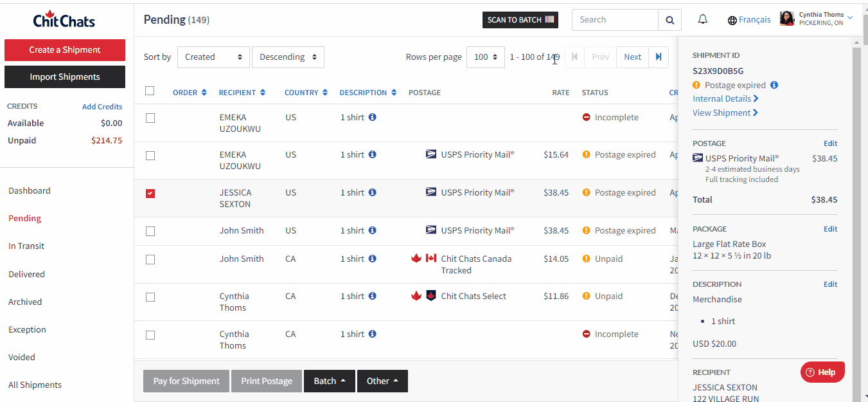Viewport: 868px width, 402px height.
Task: Click the globe icon beside Français
Action: 732,20
